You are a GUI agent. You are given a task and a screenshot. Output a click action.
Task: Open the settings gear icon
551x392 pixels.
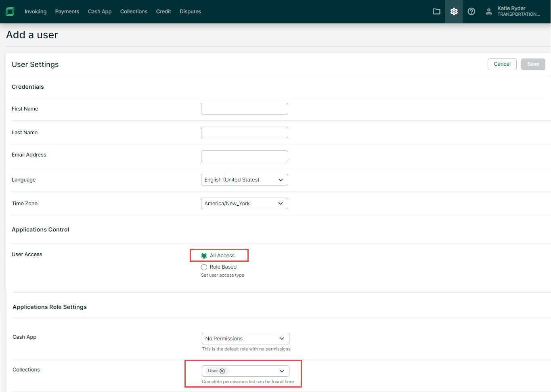click(454, 12)
